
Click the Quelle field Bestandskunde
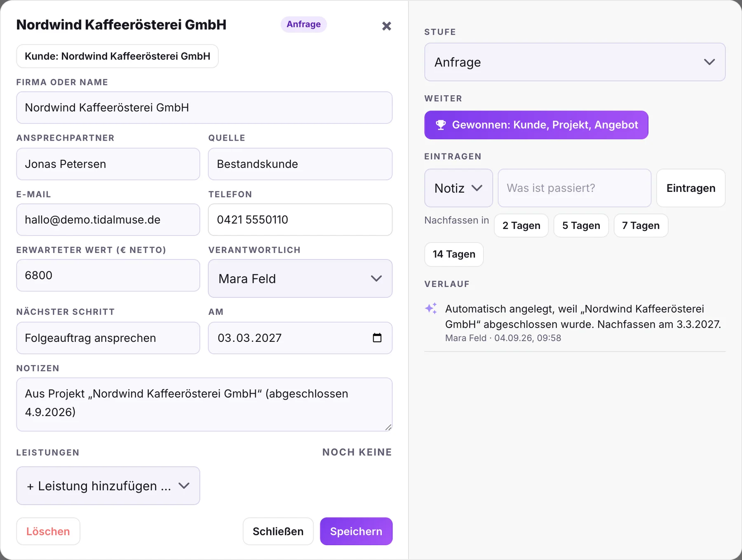tap(300, 164)
